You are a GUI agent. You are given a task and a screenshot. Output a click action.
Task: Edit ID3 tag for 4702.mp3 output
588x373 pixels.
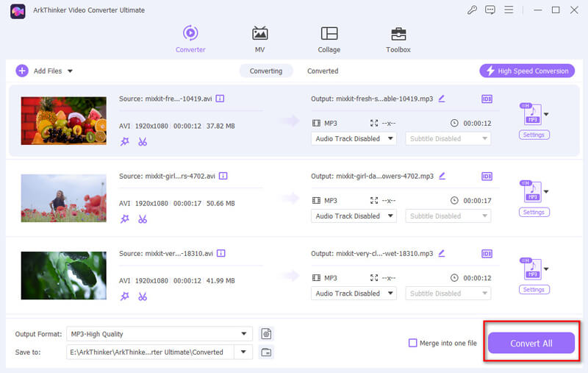click(x=487, y=177)
